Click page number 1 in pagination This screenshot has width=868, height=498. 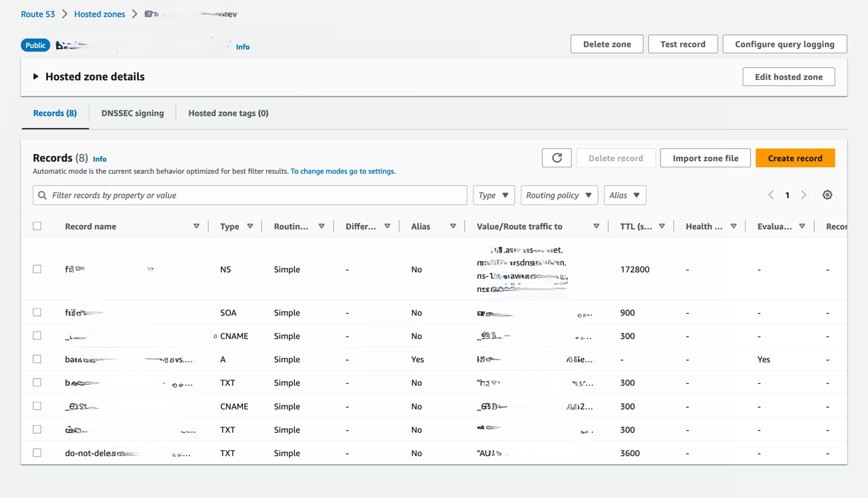[x=787, y=195]
